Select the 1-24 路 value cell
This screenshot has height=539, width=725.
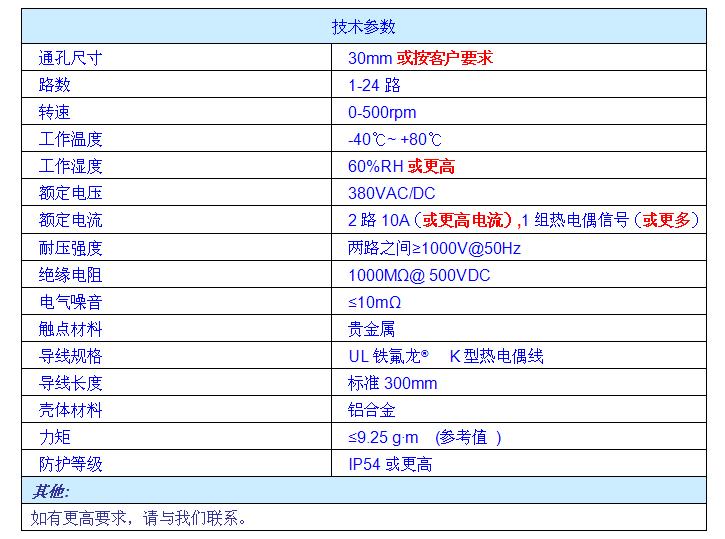pyautogui.click(x=374, y=86)
